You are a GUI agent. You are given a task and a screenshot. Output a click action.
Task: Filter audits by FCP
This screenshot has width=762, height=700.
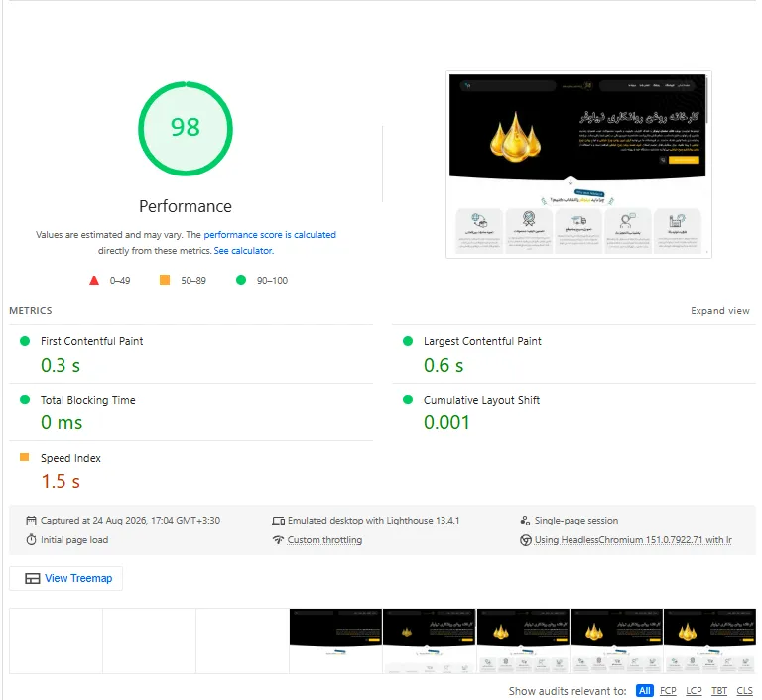(668, 691)
